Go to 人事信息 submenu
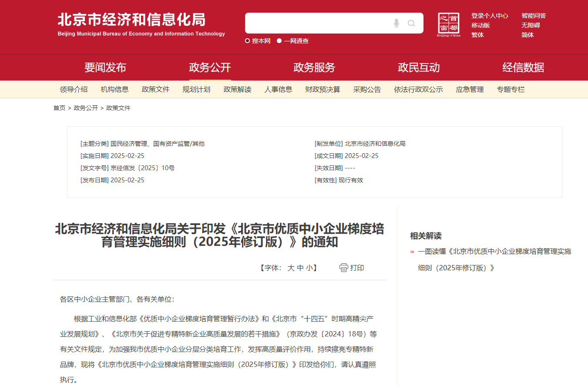588x386 pixels. (278, 89)
